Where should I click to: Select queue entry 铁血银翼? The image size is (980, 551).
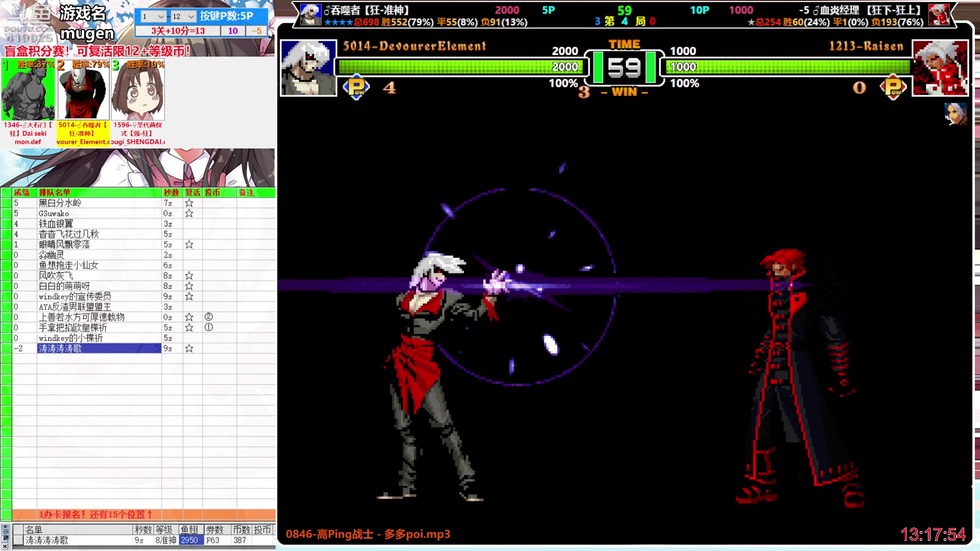coord(99,224)
